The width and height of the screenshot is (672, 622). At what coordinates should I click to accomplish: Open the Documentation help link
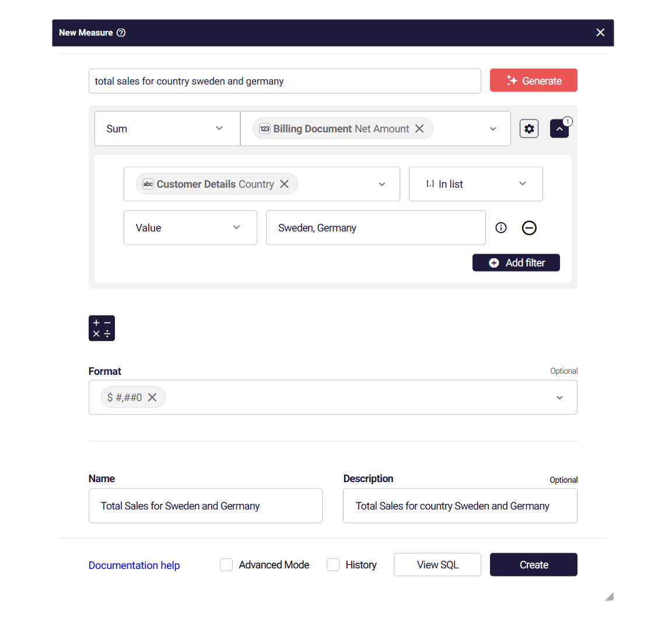[x=134, y=565]
